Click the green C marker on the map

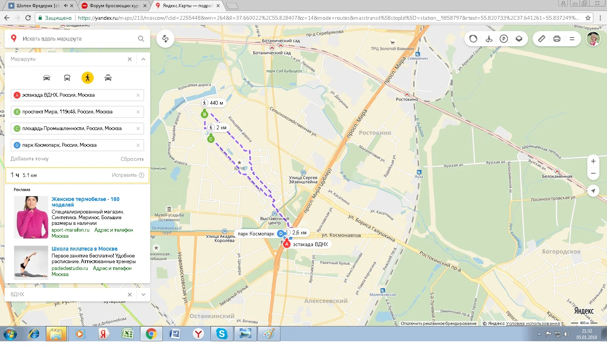(211, 139)
